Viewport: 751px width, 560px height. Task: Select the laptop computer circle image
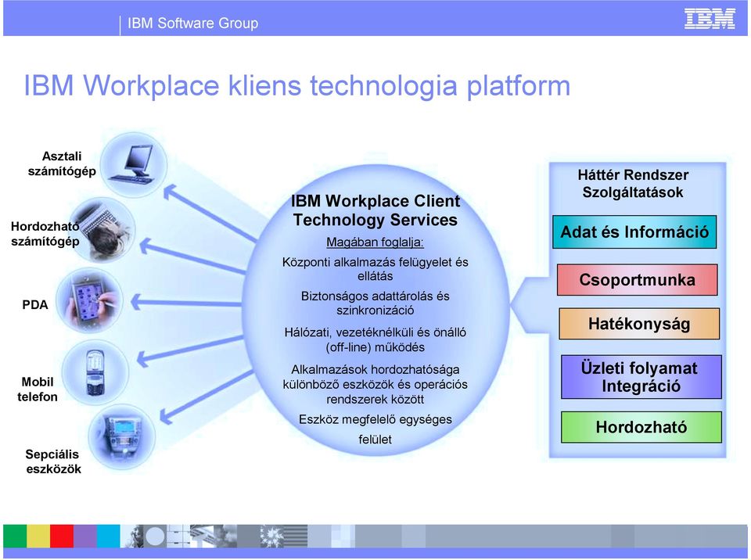point(102,231)
